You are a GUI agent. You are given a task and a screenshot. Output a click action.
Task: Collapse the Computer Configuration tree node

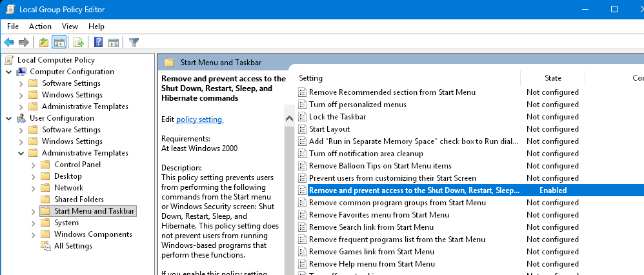pos(8,72)
